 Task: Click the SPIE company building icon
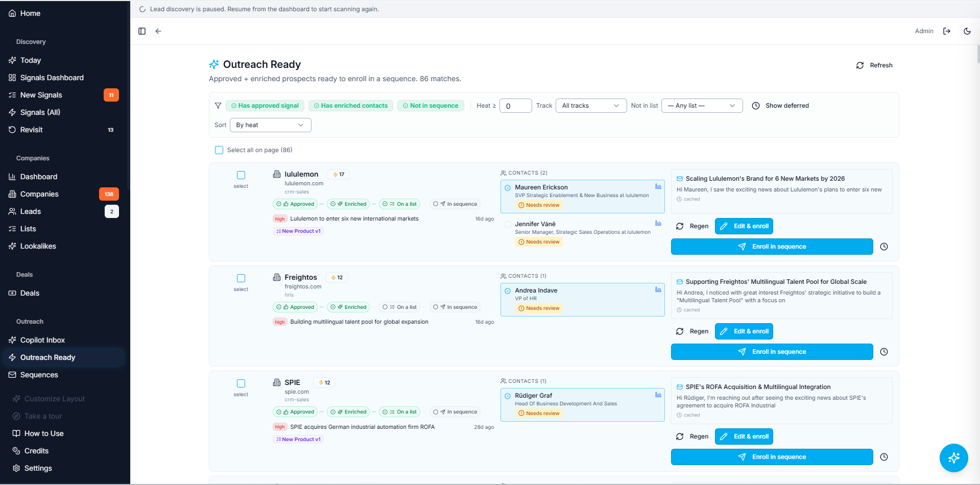(277, 382)
